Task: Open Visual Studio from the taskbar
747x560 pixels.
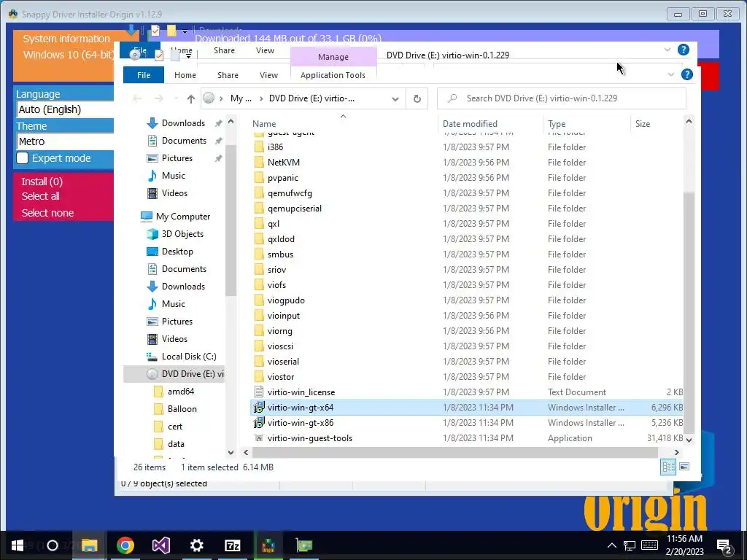Action: point(161,545)
